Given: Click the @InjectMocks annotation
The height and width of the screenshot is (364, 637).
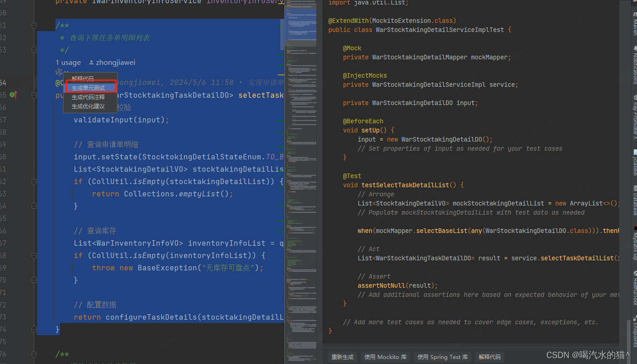Looking at the screenshot, I should coord(365,75).
